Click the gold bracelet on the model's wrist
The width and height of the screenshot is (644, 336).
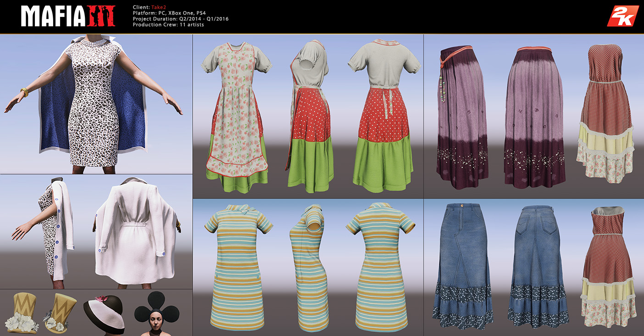(x=24, y=92)
